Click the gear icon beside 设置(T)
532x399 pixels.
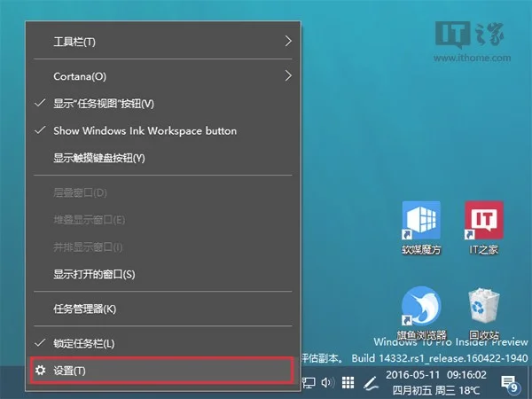[41, 370]
